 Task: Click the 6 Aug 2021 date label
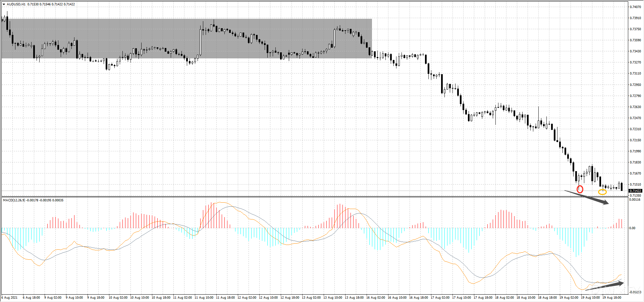pyautogui.click(x=10, y=298)
